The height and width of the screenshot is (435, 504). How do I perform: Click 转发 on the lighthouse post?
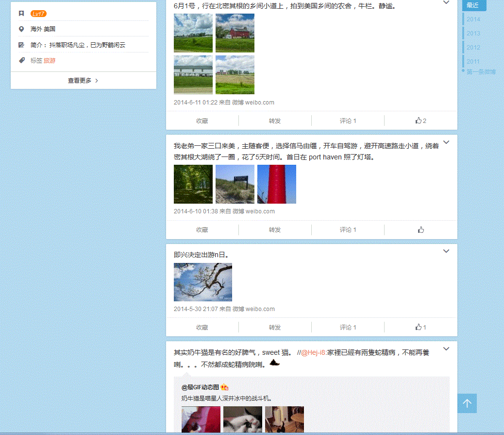click(x=275, y=230)
